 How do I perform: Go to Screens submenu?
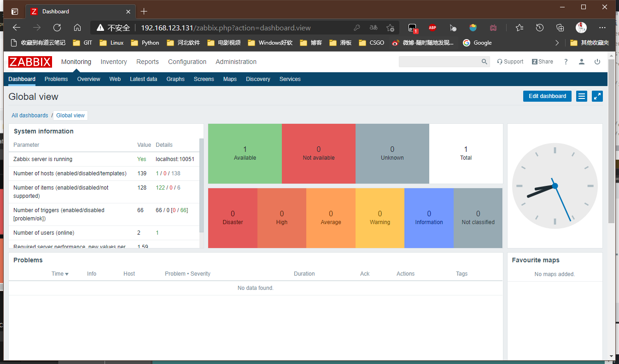[x=204, y=79]
